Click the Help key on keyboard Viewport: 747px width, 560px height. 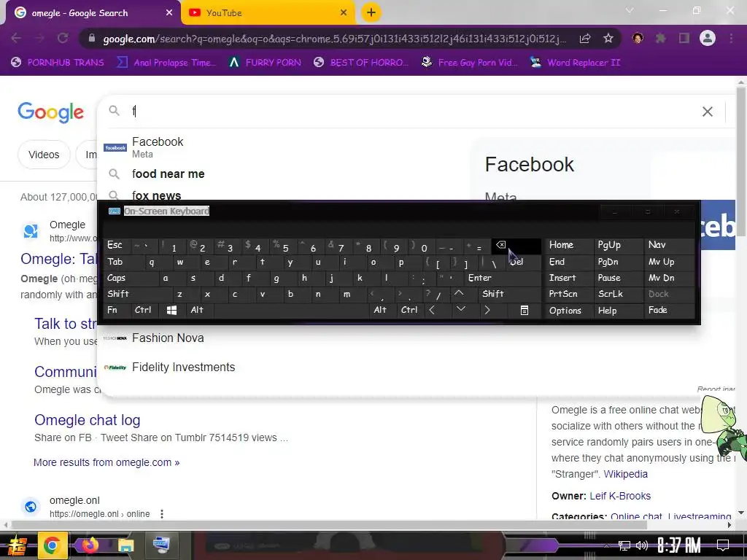click(617, 311)
